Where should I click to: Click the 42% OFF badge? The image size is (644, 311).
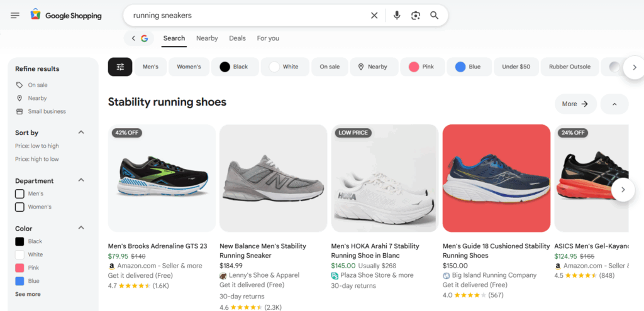pyautogui.click(x=127, y=133)
